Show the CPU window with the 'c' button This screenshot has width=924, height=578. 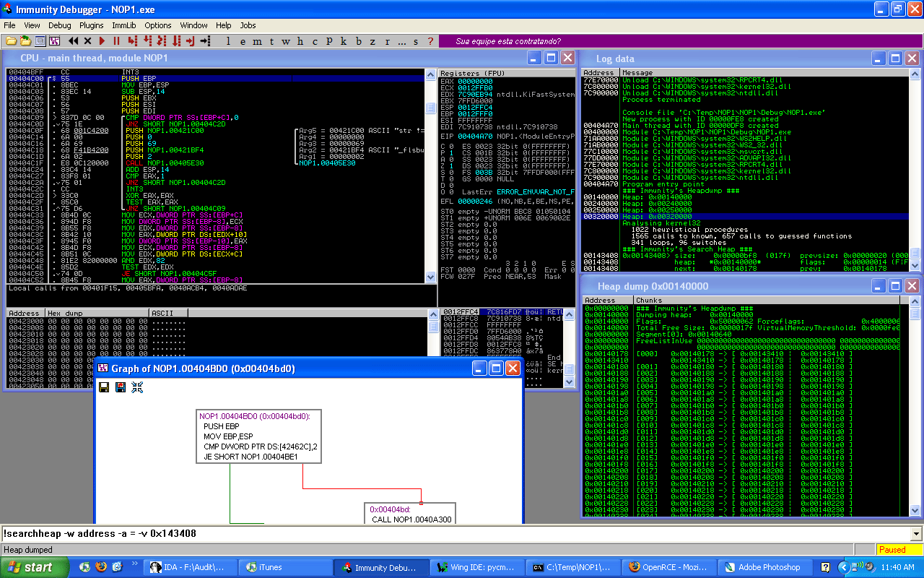pyautogui.click(x=315, y=41)
